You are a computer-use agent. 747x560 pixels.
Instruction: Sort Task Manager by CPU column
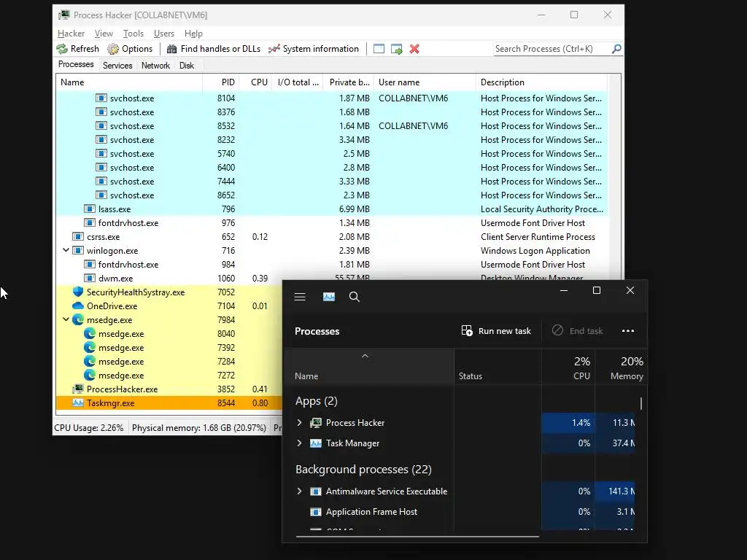(568, 367)
